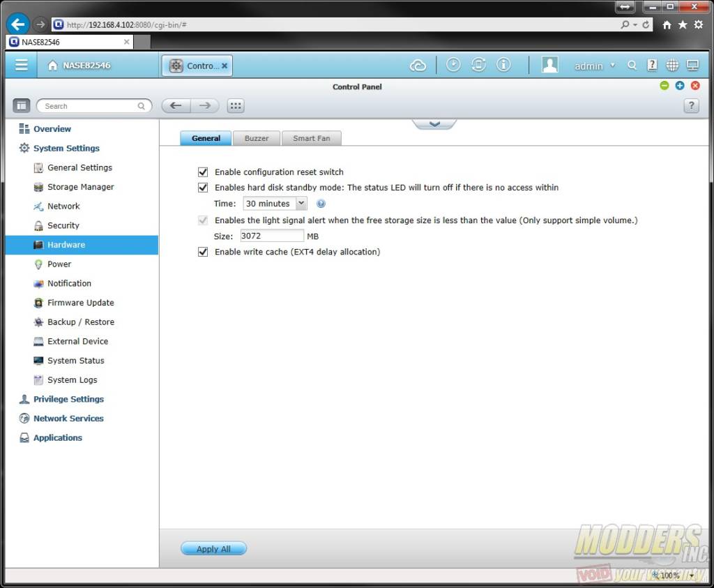The height and width of the screenshot is (588, 714).
Task: Click the search magnifier in Control Panel search box
Action: [141, 106]
